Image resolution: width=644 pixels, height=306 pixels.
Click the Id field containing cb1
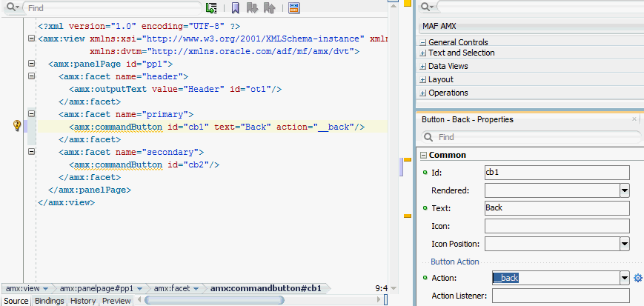click(x=557, y=173)
